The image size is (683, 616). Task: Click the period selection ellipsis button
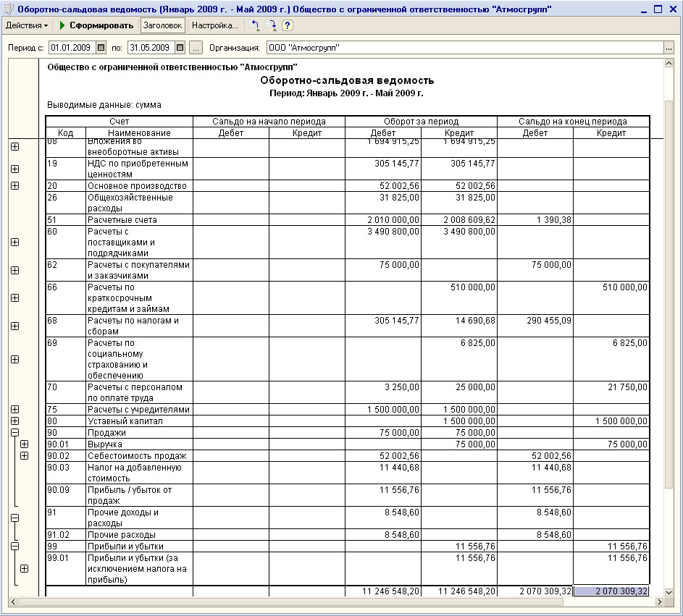(x=196, y=48)
